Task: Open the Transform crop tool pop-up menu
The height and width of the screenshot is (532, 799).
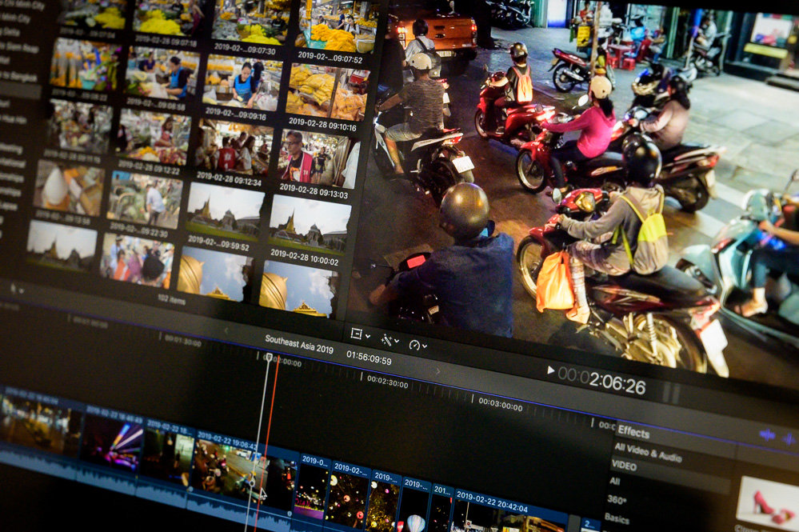Action: coord(360,334)
